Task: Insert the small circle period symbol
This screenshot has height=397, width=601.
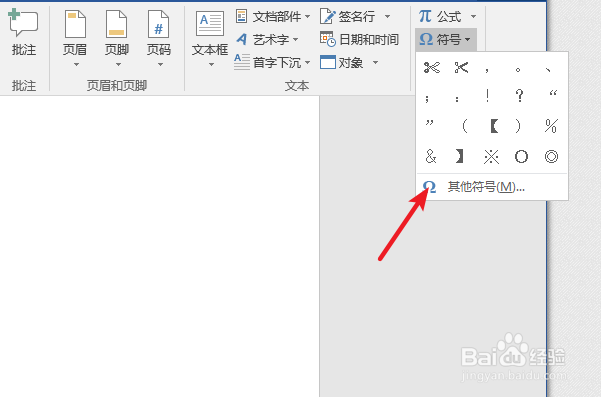Action: 518,70
